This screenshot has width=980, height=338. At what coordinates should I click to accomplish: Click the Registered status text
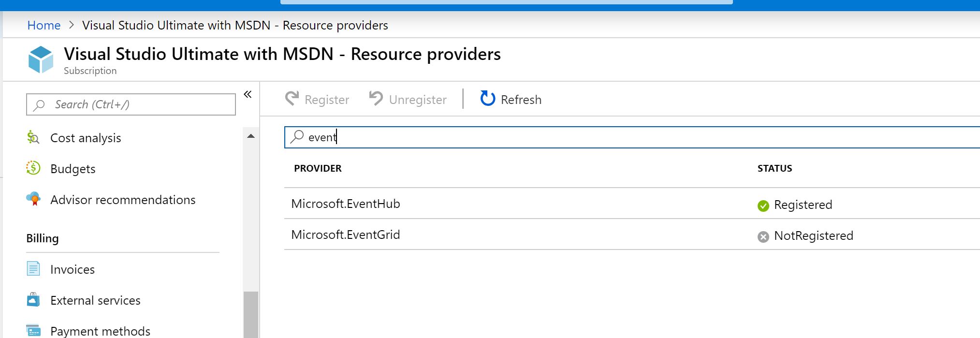click(x=803, y=205)
